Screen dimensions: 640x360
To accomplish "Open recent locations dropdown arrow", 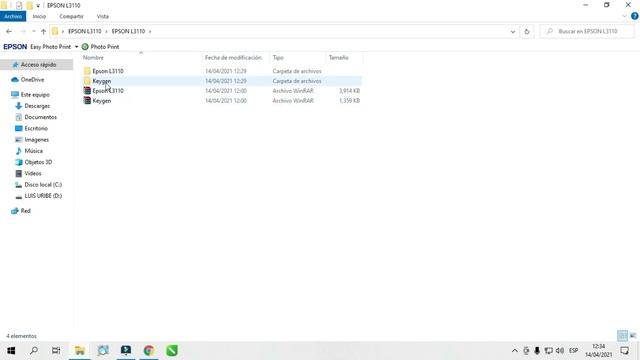I will pos(33,31).
